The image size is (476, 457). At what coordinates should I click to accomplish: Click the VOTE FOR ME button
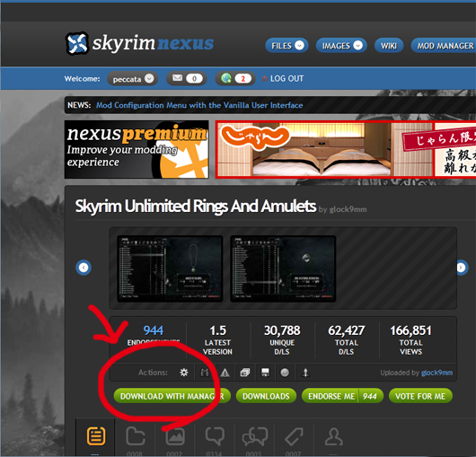pos(420,396)
